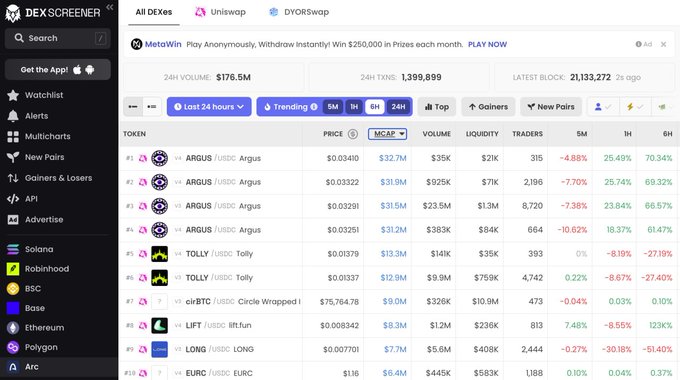The height and width of the screenshot is (380, 680).
Task: Select the BSC chain icon
Action: [13, 288]
